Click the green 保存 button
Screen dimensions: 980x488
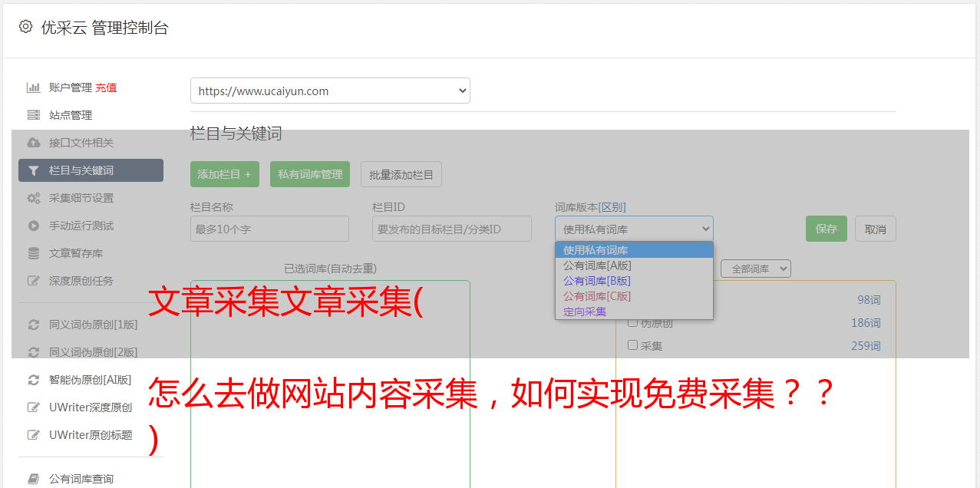[x=827, y=229]
